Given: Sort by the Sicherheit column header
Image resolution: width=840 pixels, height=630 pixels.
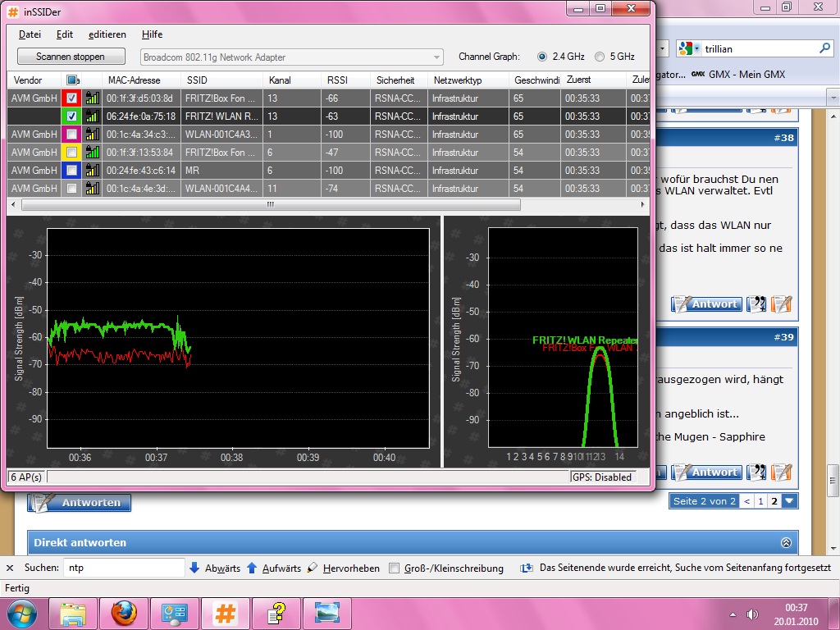Looking at the screenshot, I should (x=399, y=80).
